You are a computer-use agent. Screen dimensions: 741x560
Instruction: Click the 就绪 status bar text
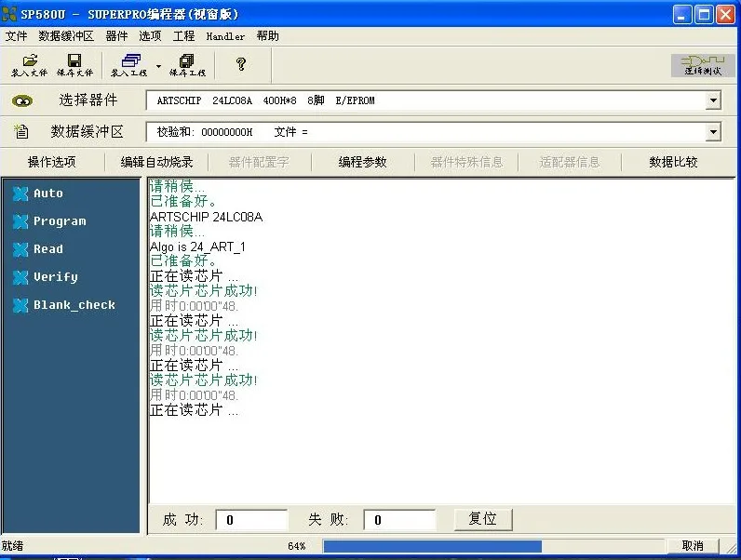pos(12,546)
